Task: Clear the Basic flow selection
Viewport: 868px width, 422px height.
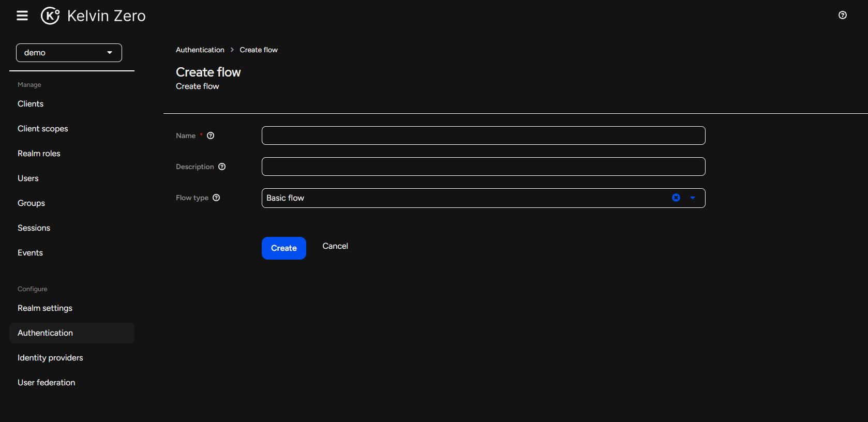Action: coord(676,198)
